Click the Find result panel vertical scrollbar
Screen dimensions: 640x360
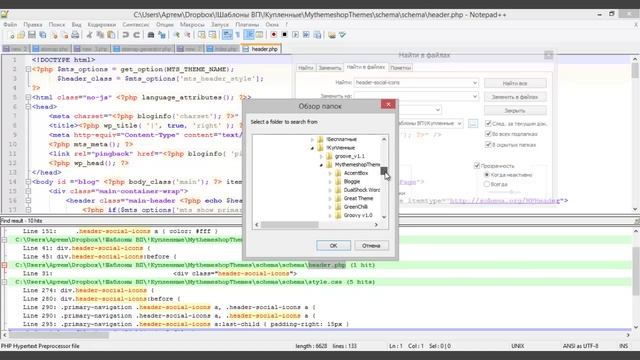click(636, 271)
